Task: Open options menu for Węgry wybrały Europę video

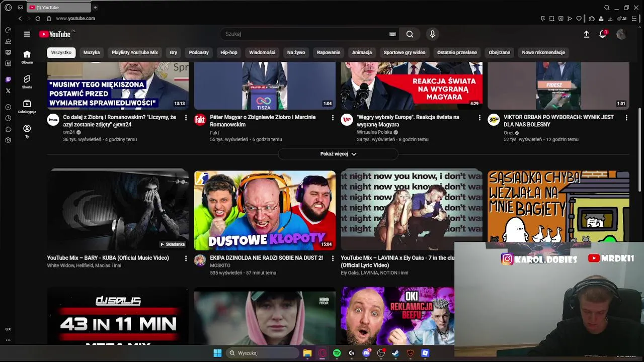Action: click(479, 118)
